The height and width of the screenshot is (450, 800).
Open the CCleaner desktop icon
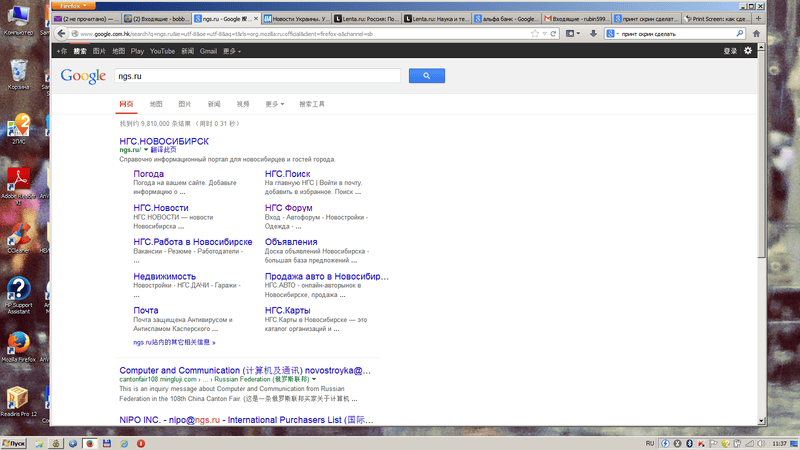pos(18,238)
